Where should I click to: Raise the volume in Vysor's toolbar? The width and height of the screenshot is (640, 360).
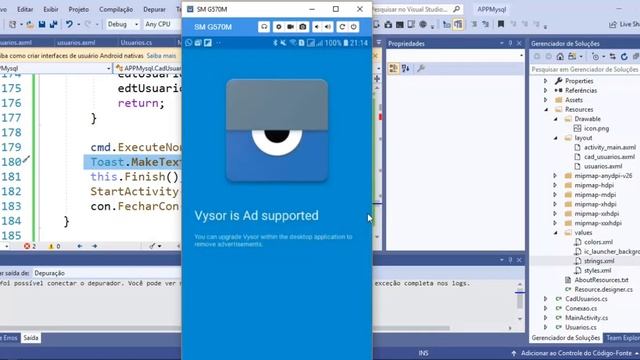tap(328, 27)
